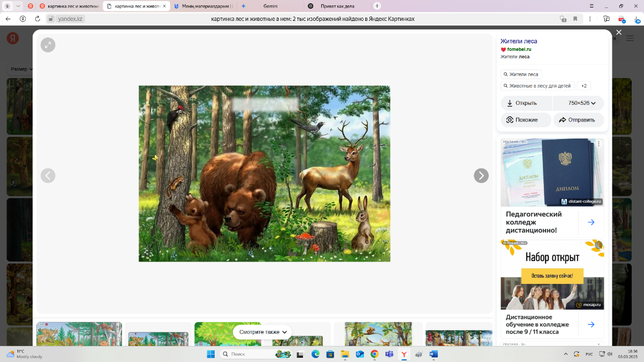Click the browser back arrow

pos(8,19)
